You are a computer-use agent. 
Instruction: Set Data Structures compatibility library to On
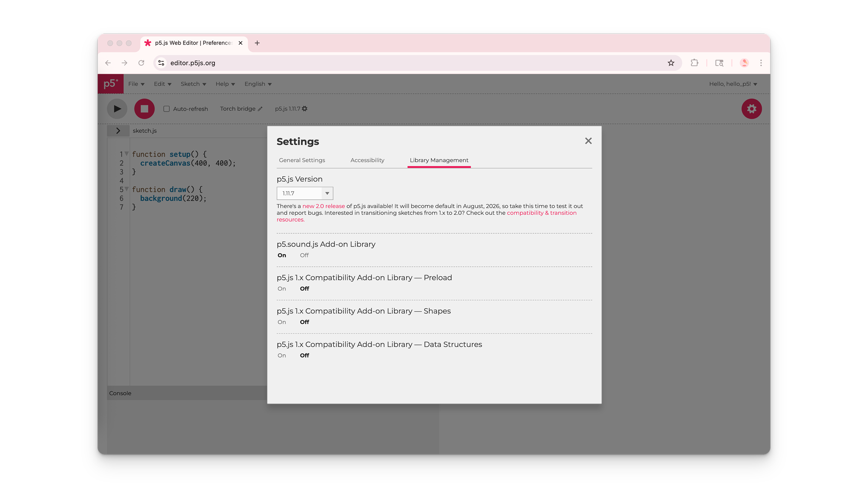[x=282, y=355]
